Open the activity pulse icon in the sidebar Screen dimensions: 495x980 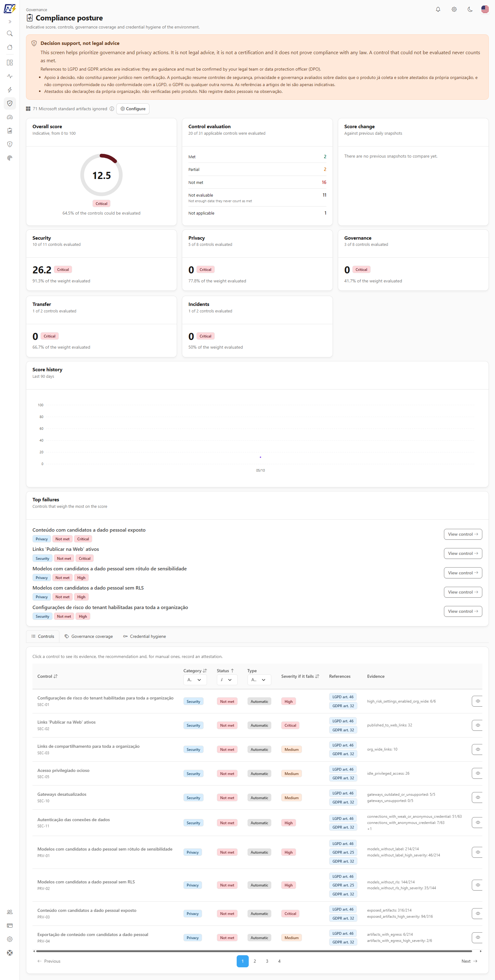tap(10, 76)
